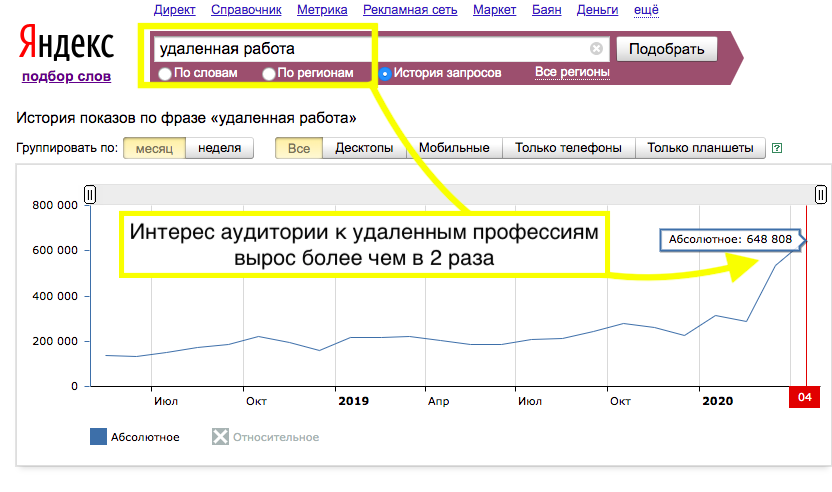Select the История запросов radio button
Viewport: 832px width, 492px height.
coord(385,74)
